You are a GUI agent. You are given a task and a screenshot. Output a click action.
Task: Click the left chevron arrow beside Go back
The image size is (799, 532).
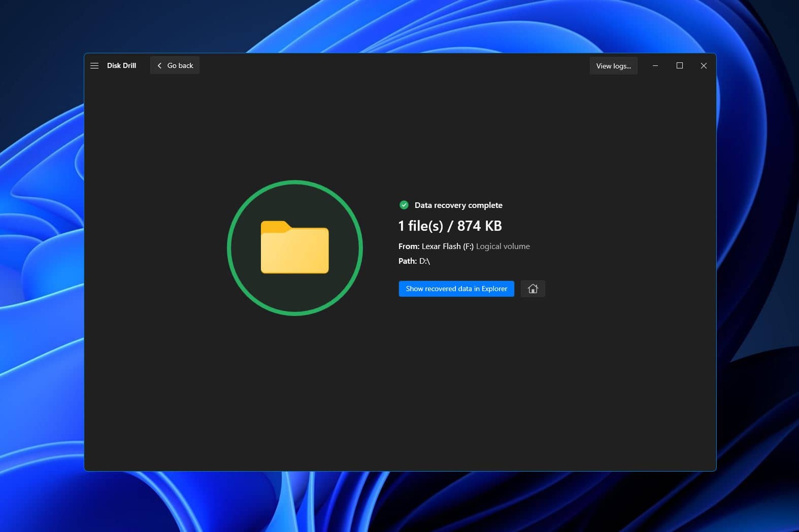point(159,65)
